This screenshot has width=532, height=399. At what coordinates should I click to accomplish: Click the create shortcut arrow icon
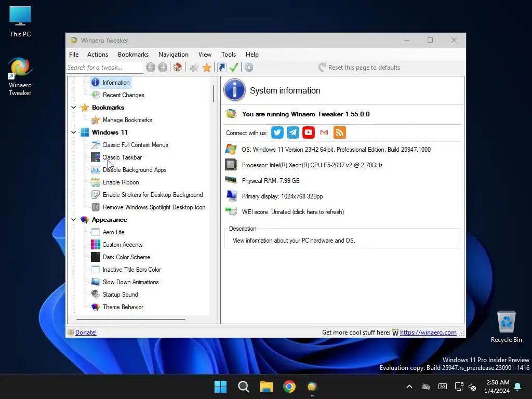[x=221, y=68]
